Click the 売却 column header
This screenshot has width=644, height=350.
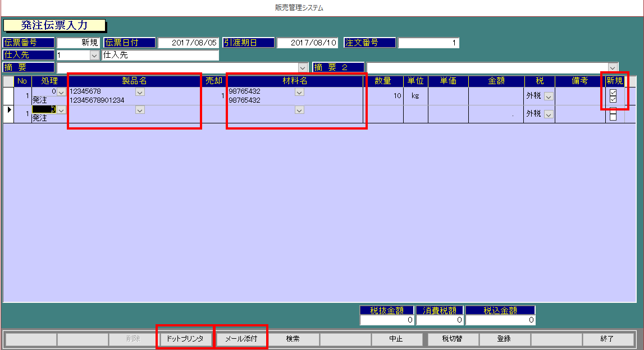click(x=213, y=81)
